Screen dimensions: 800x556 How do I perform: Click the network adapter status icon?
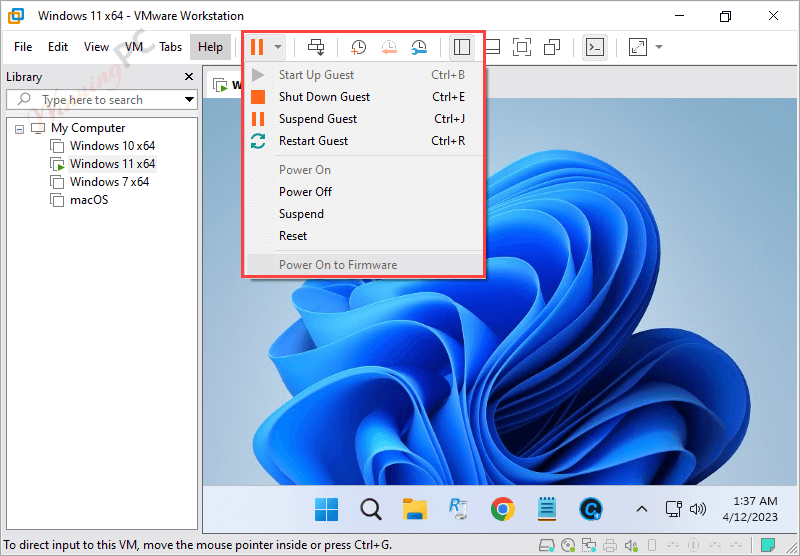(x=589, y=546)
